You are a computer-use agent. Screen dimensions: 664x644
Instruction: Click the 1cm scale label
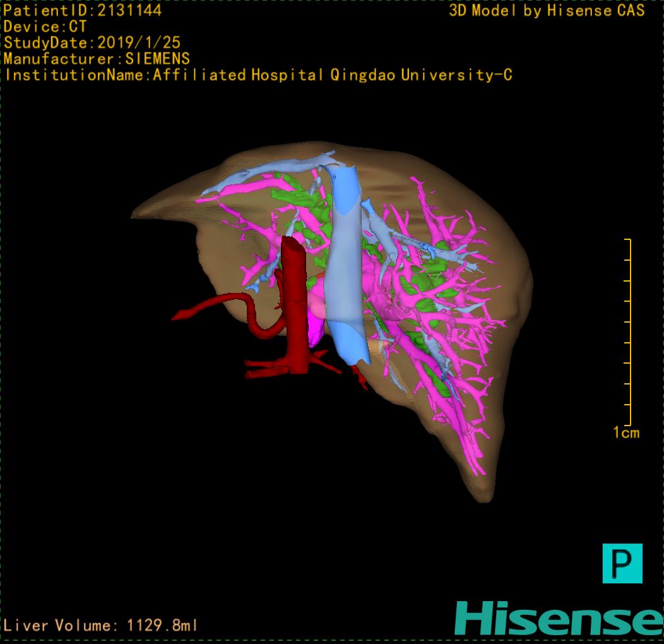(x=625, y=432)
